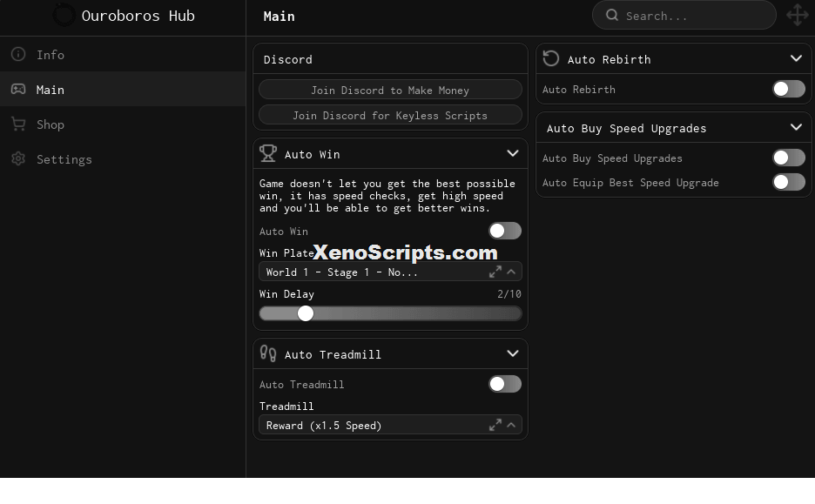815x504 pixels.
Task: Click the Win Plate label
Action: pyautogui.click(x=286, y=253)
